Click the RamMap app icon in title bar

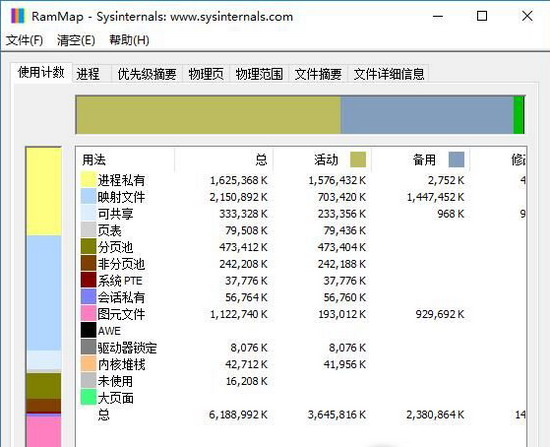pyautogui.click(x=18, y=16)
